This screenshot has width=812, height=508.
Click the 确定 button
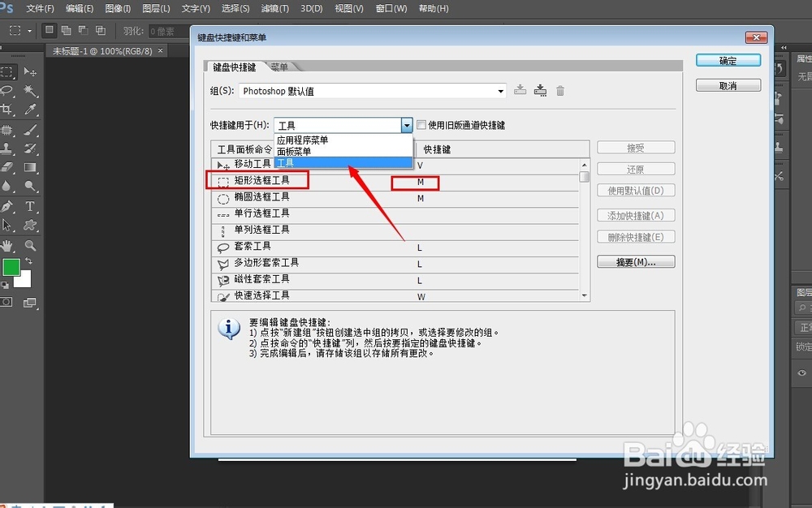728,60
